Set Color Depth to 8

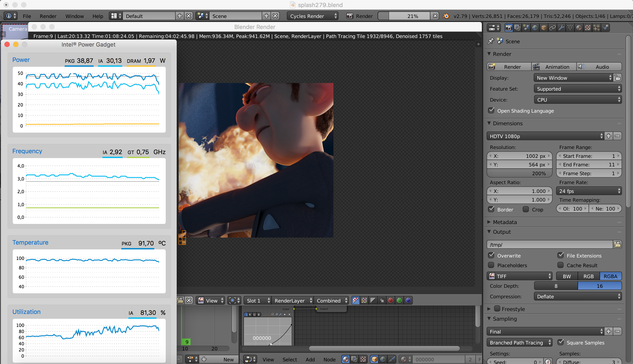(x=556, y=286)
